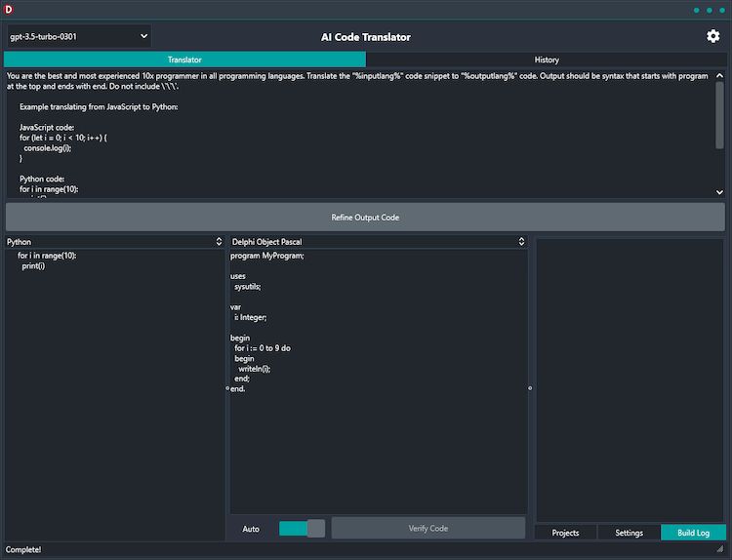The image size is (732, 560).
Task: Open settings via the gear icon
Action: click(x=712, y=36)
